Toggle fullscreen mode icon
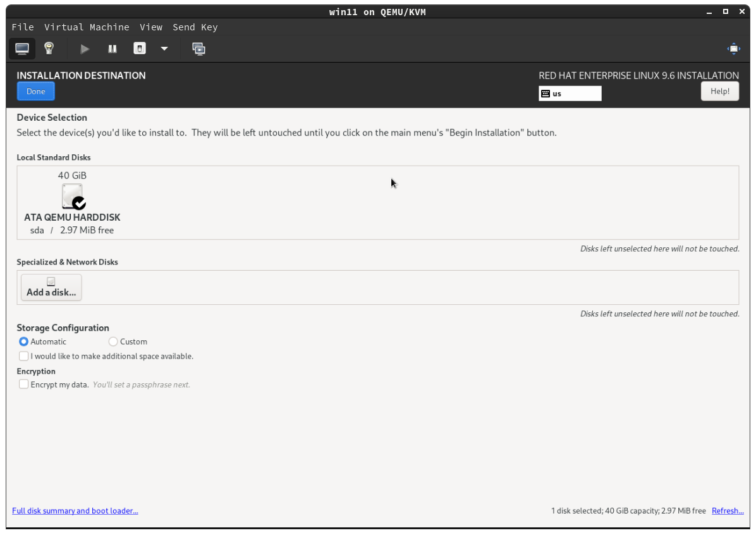Image resolution: width=756 pixels, height=535 pixels. [733, 49]
